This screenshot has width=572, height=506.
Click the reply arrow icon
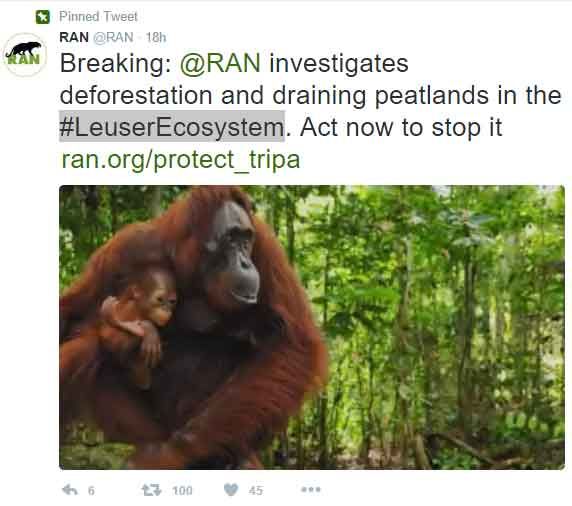click(x=70, y=490)
